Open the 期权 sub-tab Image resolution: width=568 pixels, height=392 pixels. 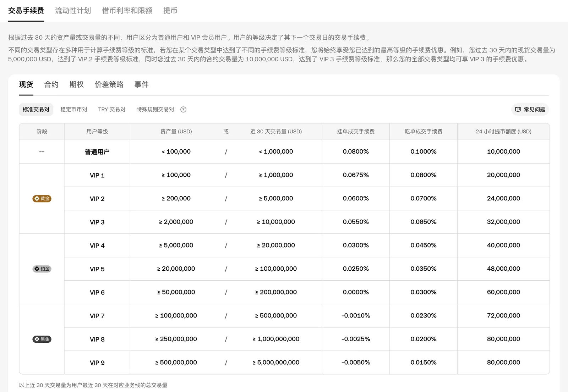coord(76,84)
